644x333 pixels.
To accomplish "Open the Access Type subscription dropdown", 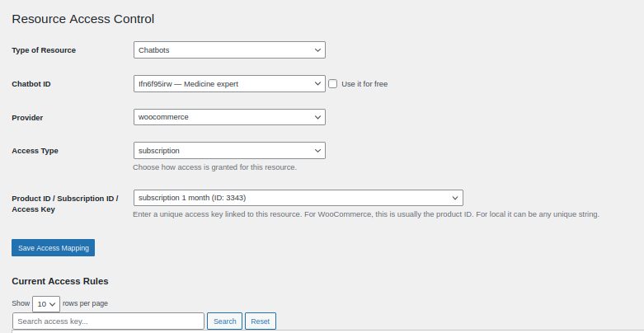I will coord(223,151).
